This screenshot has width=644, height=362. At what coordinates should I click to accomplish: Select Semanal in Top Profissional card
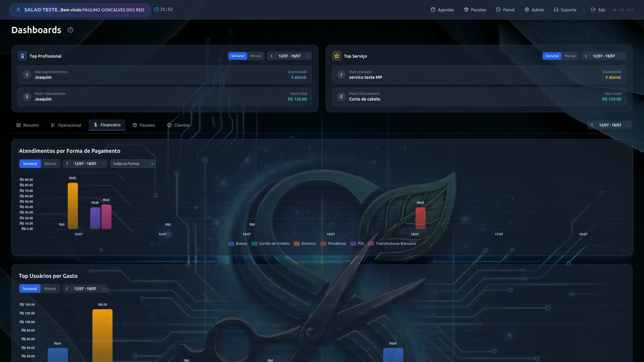238,56
